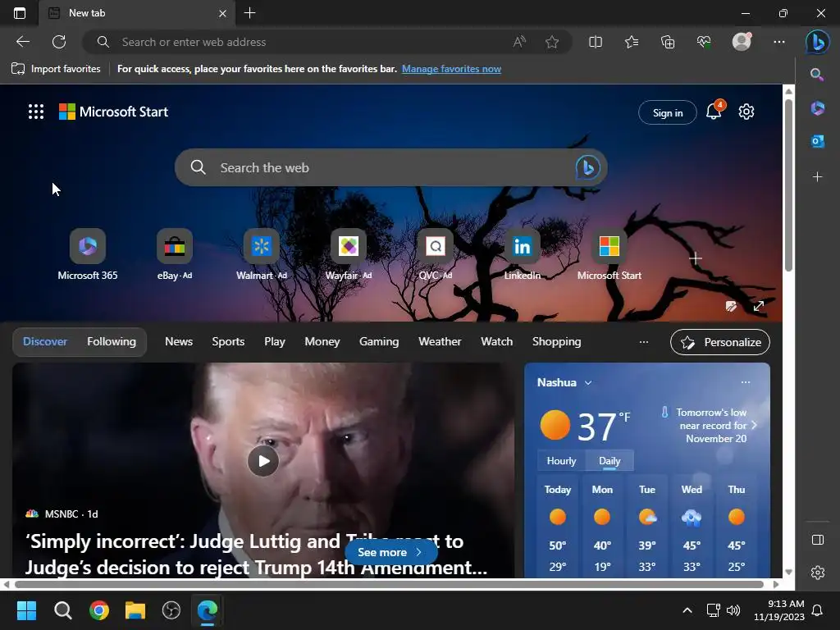Click the Personalize button
840x630 pixels.
[720, 342]
